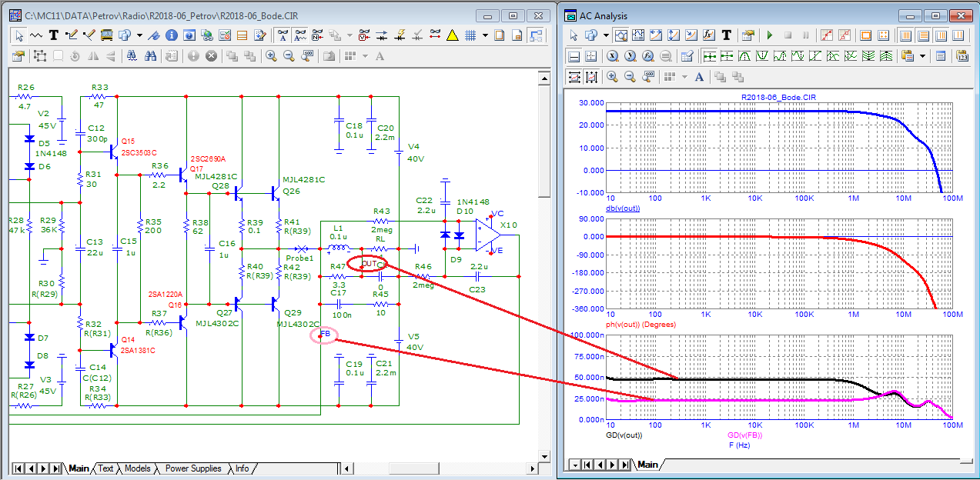Switch to the Power Supplies tab
980x480 pixels.
tap(193, 468)
